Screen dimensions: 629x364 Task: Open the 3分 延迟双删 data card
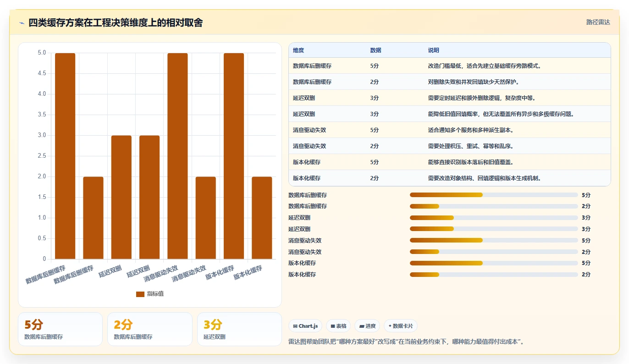pyautogui.click(x=239, y=329)
